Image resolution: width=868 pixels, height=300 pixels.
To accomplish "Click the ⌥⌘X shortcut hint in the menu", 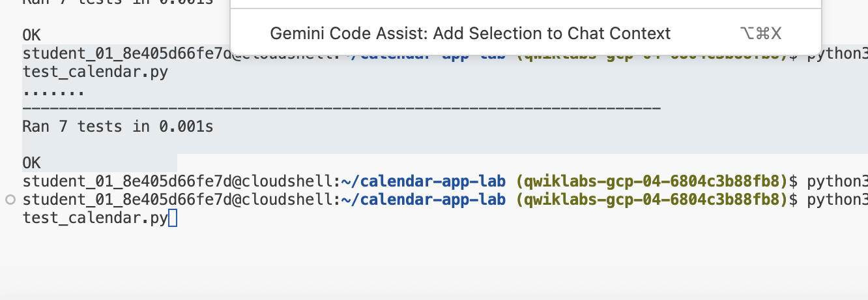I will [x=760, y=33].
